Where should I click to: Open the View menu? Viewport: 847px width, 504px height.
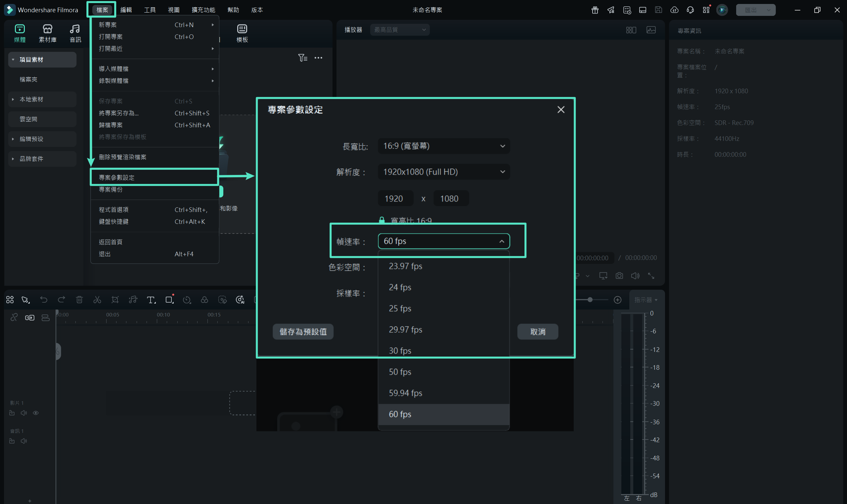coord(174,10)
